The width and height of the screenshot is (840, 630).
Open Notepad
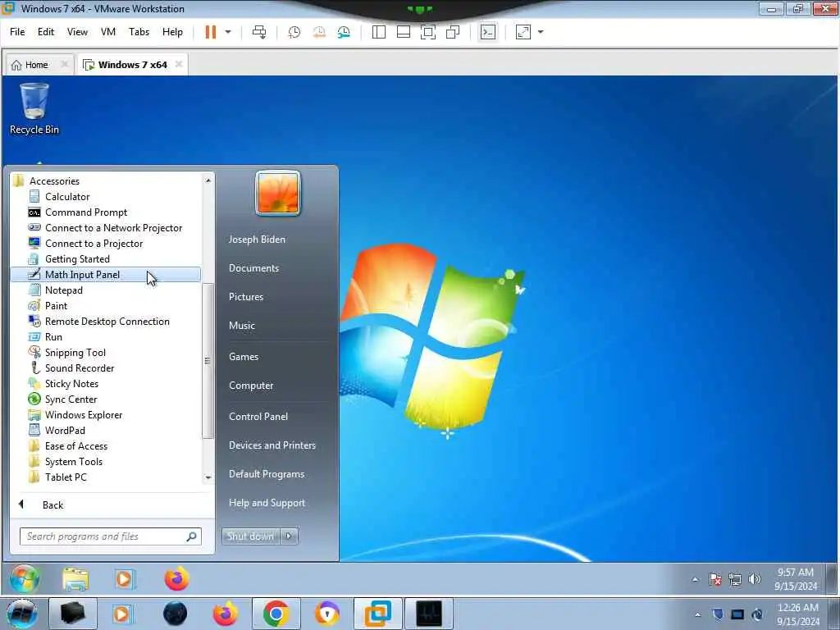(x=64, y=290)
